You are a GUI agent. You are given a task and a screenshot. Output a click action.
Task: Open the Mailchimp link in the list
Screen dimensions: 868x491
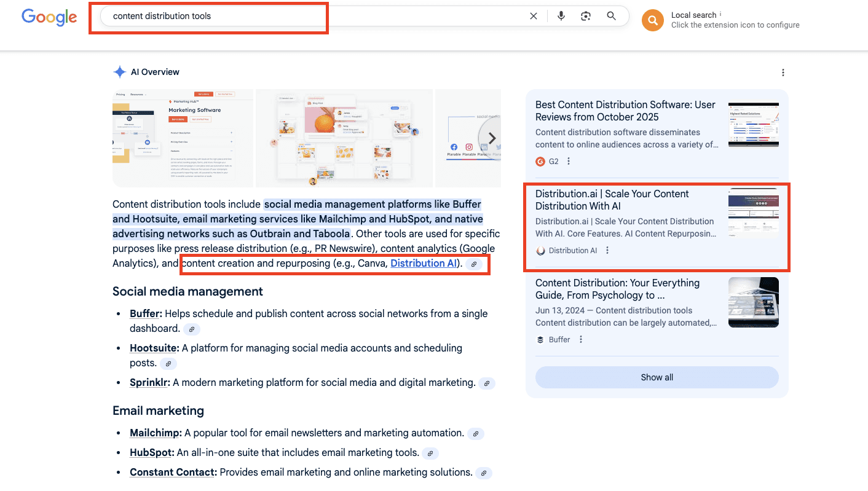[156, 433]
